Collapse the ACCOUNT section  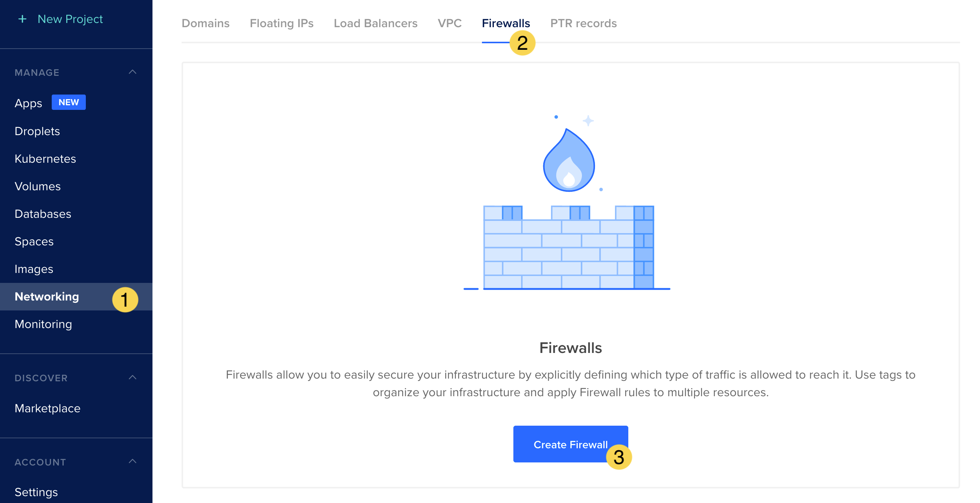coord(133,462)
